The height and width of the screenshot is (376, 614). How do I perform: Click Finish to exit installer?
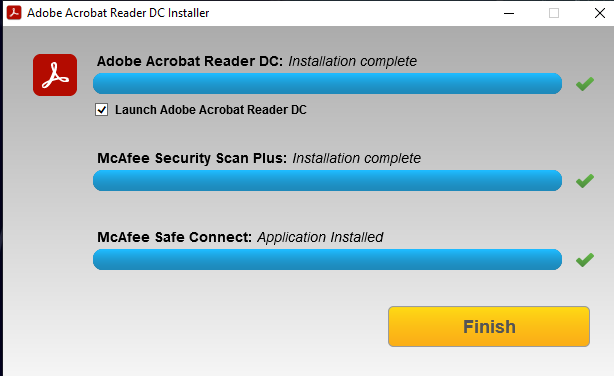[x=489, y=326]
